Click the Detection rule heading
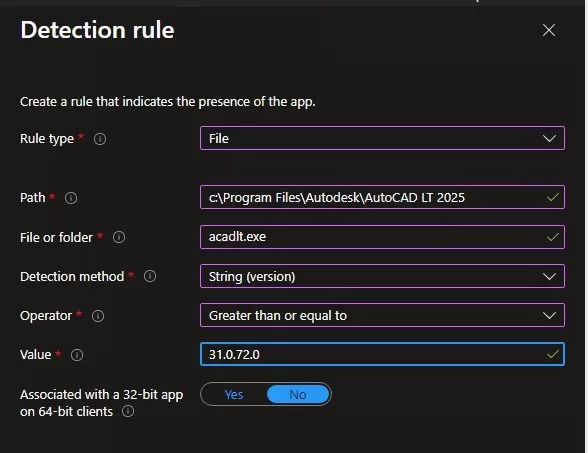The height and width of the screenshot is (453, 588). click(x=98, y=30)
